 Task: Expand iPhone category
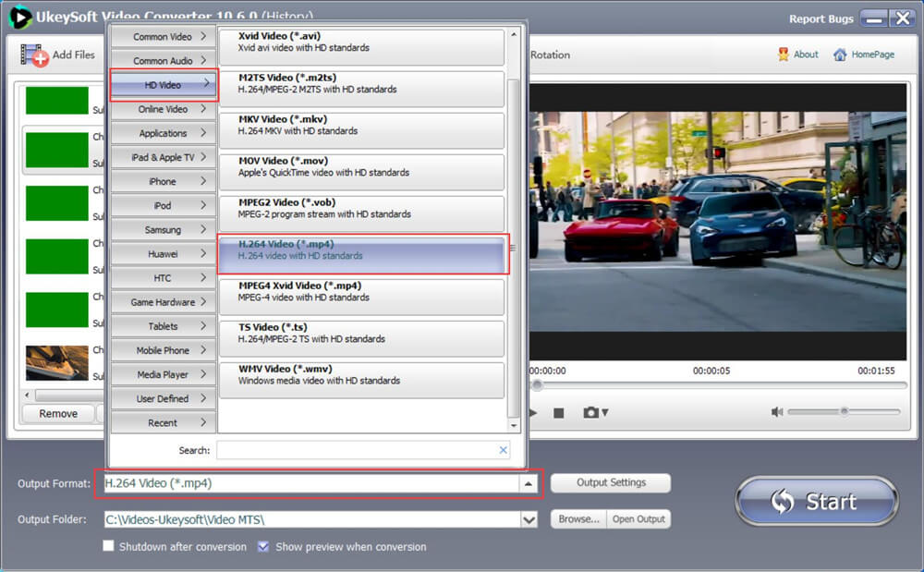click(163, 181)
